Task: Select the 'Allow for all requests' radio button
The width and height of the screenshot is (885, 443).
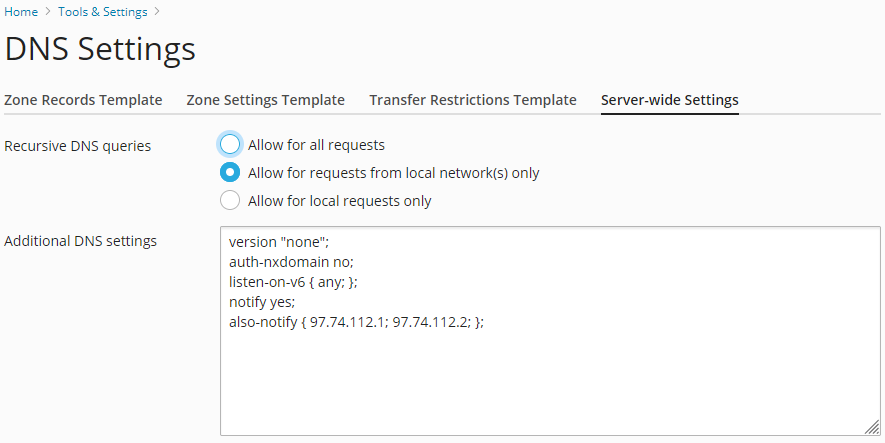Action: click(230, 144)
